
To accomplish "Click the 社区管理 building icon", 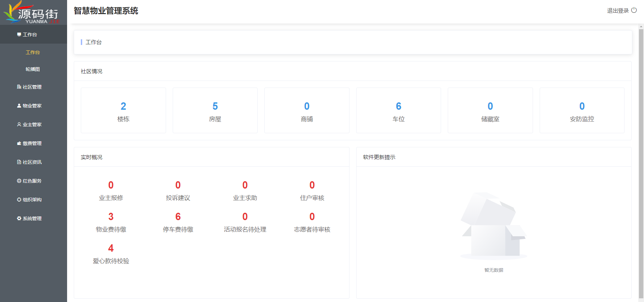I will [x=19, y=87].
